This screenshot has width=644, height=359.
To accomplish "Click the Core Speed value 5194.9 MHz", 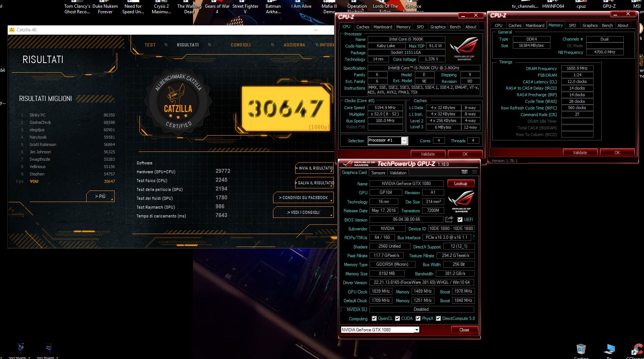I will pyautogui.click(x=385, y=108).
